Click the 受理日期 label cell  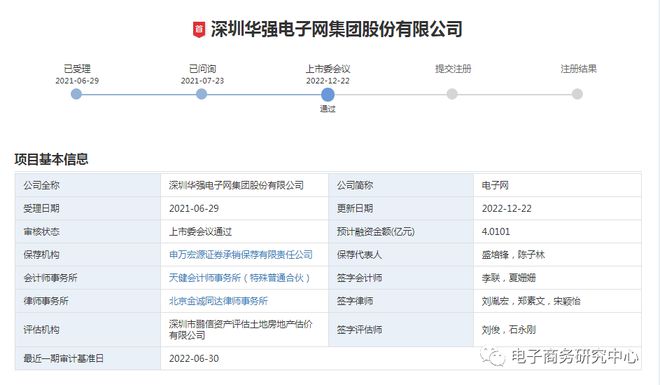[x=88, y=208]
